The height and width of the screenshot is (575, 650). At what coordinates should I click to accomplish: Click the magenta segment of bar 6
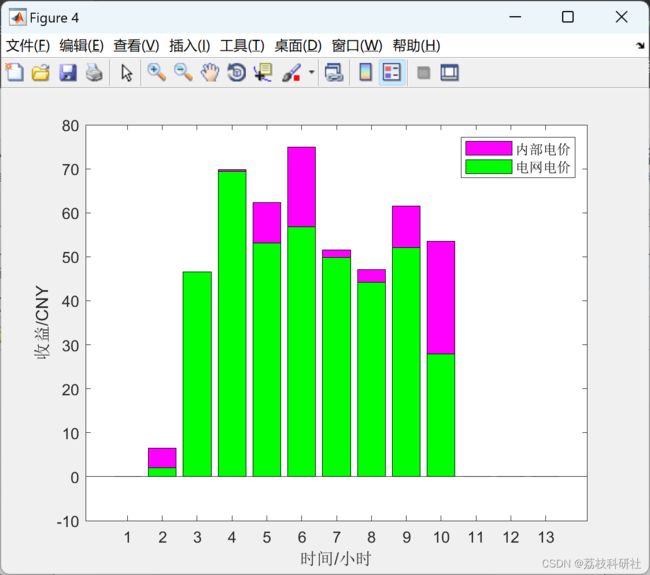tap(301, 187)
